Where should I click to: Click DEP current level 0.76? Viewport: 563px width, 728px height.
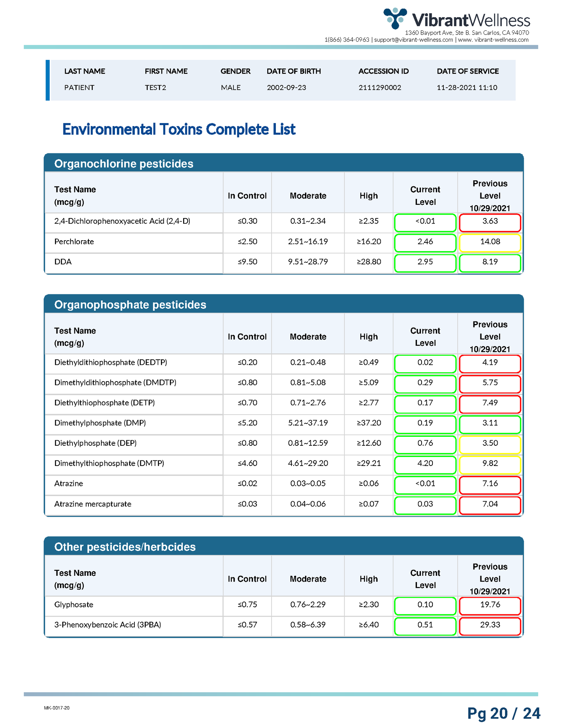tap(425, 445)
